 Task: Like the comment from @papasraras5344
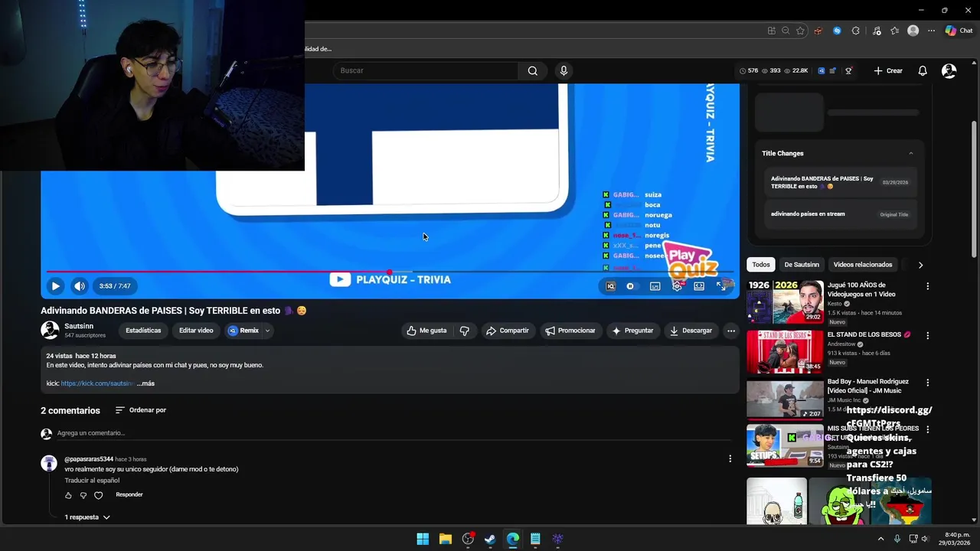(x=68, y=495)
